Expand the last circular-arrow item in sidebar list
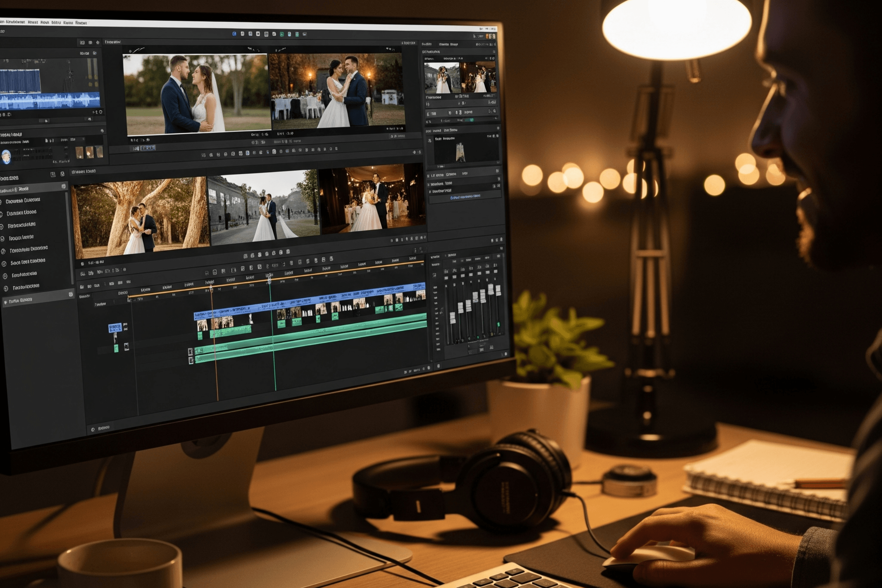The height and width of the screenshot is (588, 882). [x=6, y=288]
